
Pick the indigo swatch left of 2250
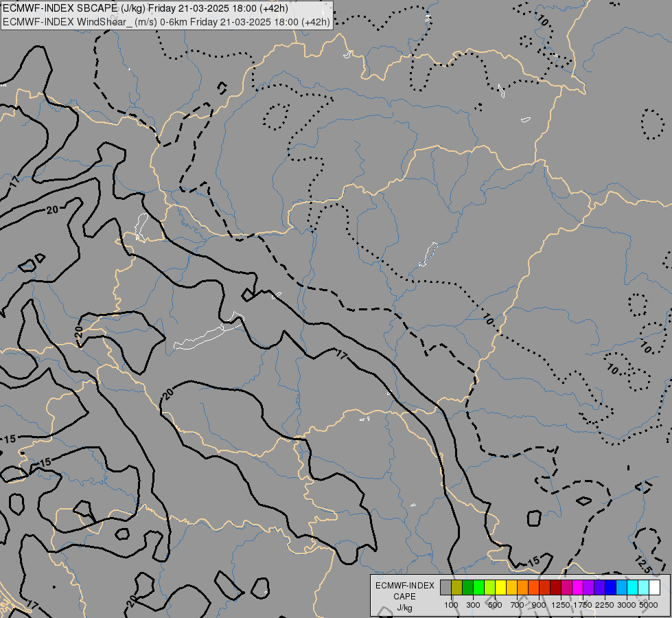[x=599, y=588]
